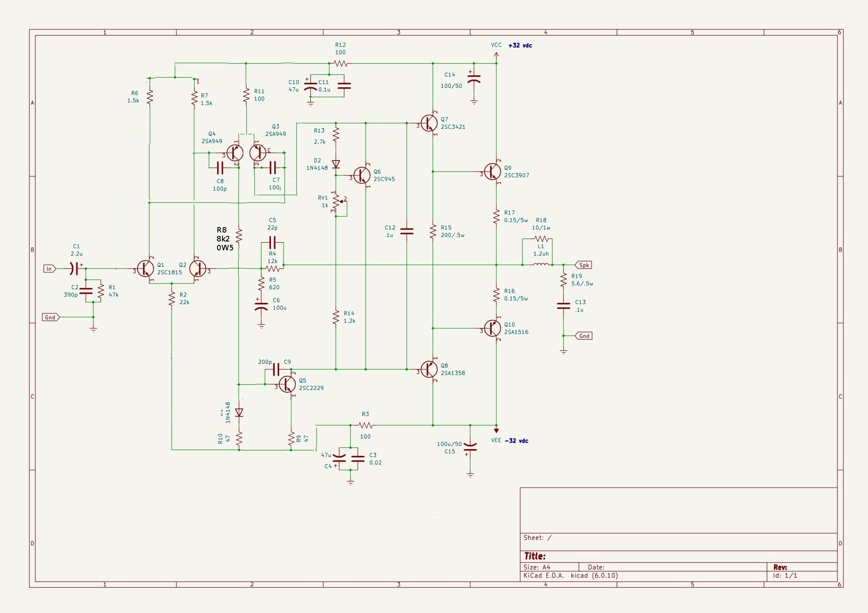Image resolution: width=868 pixels, height=613 pixels.
Task: Click the D2 1N4148 diode symbol
Action: point(336,164)
